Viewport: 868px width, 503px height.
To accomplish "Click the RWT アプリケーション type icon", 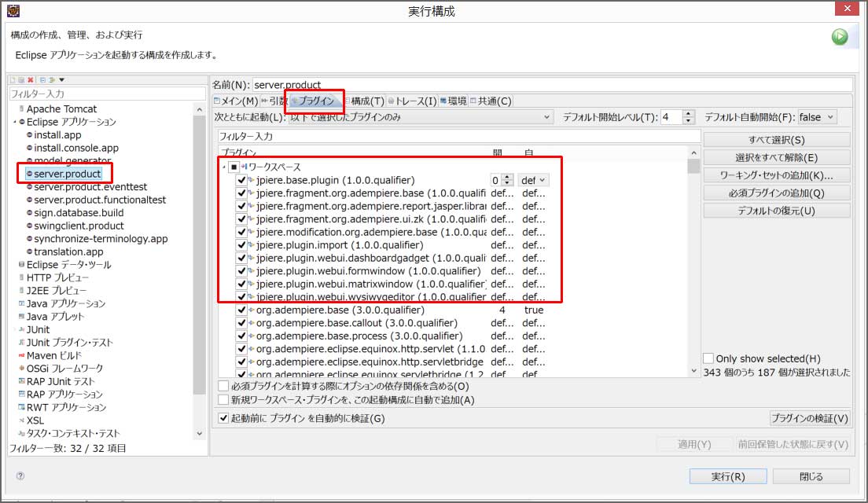I will click(x=21, y=407).
